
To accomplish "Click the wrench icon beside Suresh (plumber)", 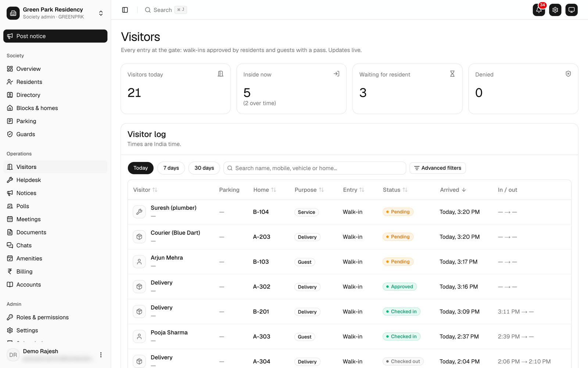I will point(139,212).
